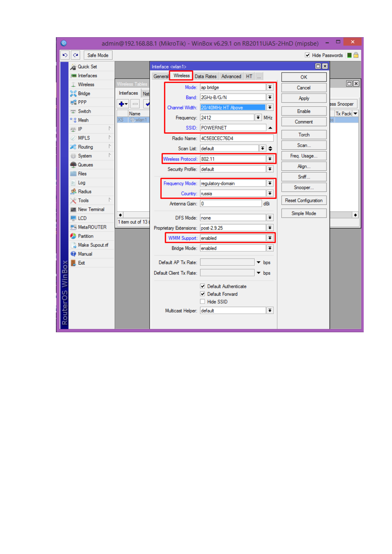Image resolution: width=392 pixels, height=554 pixels.
Task: Toggle the Hide Passwords checkbox
Action: tap(307, 55)
